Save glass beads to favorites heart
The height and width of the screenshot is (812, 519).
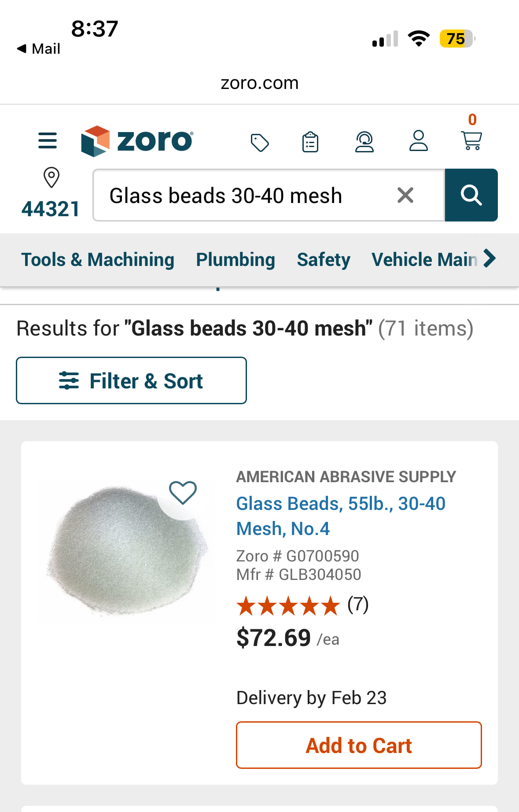coord(183,492)
